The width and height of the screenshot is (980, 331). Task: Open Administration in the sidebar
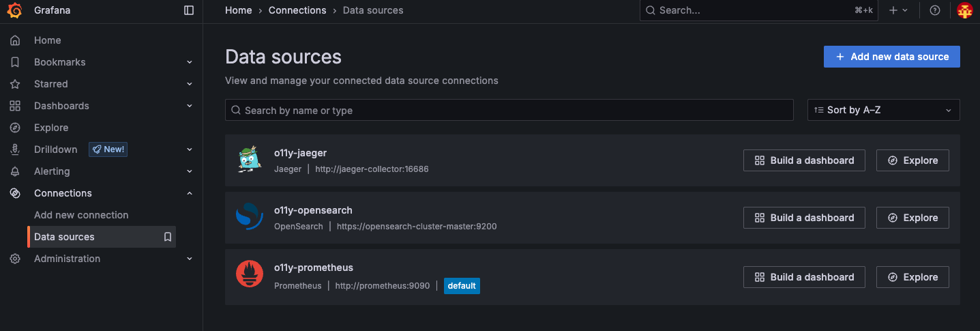coord(67,259)
